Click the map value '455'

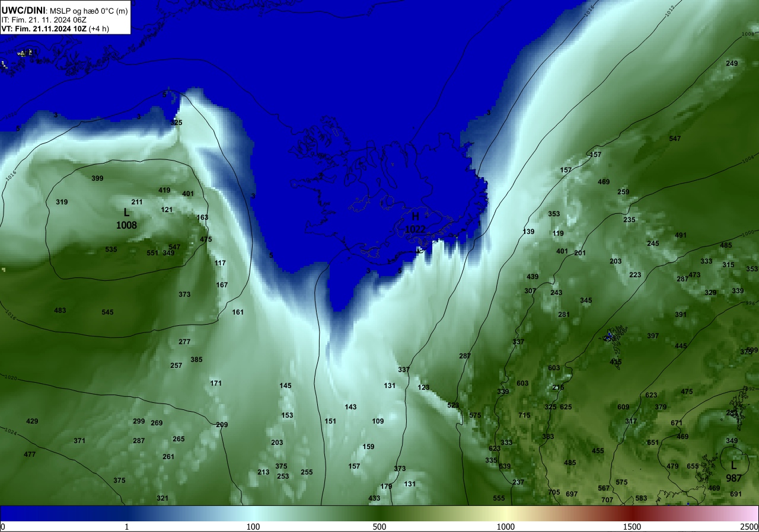[x=598, y=451]
